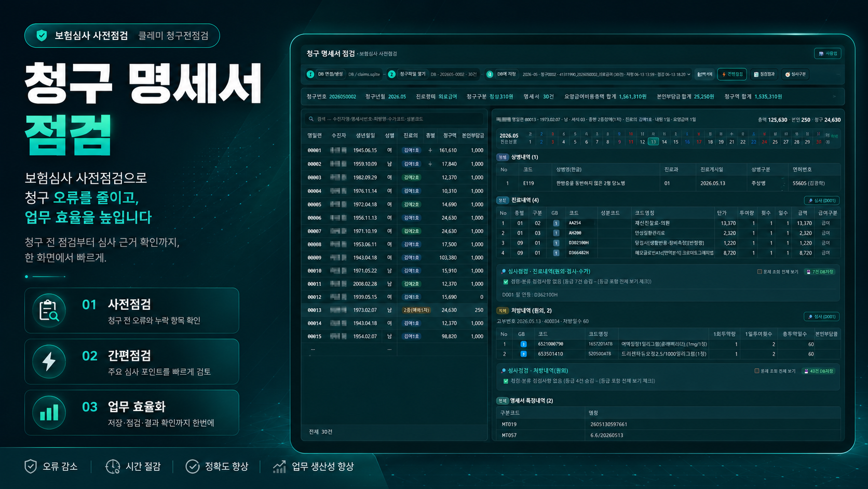This screenshot has height=489, width=868.
Task: Click the 심사 (D001) button in 진료내역
Action: click(x=822, y=201)
